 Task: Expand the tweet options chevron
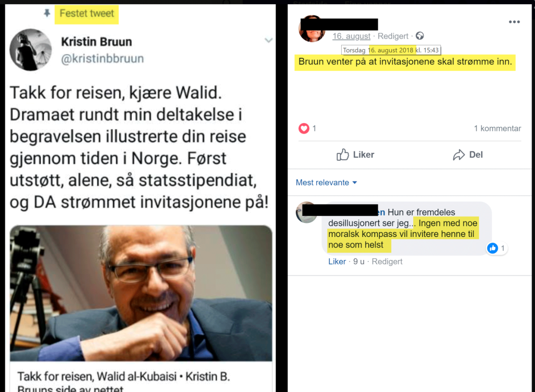click(x=269, y=40)
